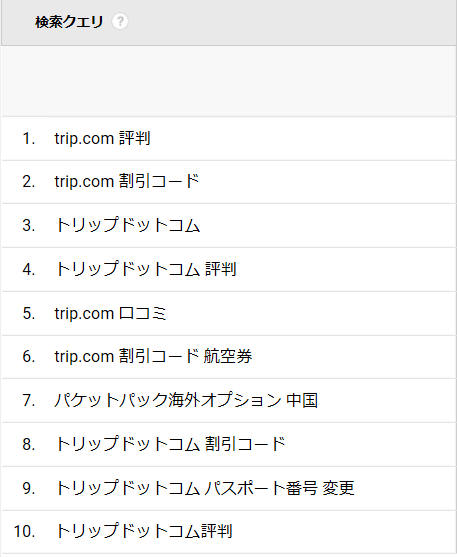Click the empty summary row below header
Viewport: 457px width, 557px height.
click(229, 81)
